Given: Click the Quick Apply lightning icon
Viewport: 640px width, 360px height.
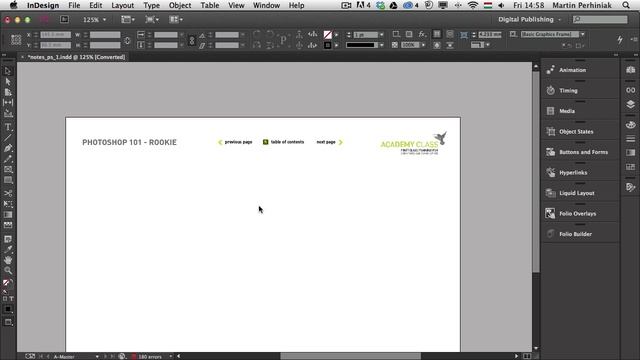Looking at the screenshot, I should [x=620, y=39].
